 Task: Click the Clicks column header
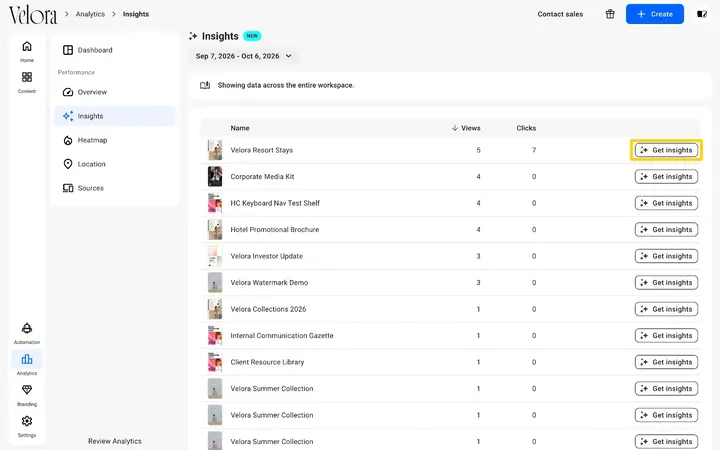[x=526, y=128]
